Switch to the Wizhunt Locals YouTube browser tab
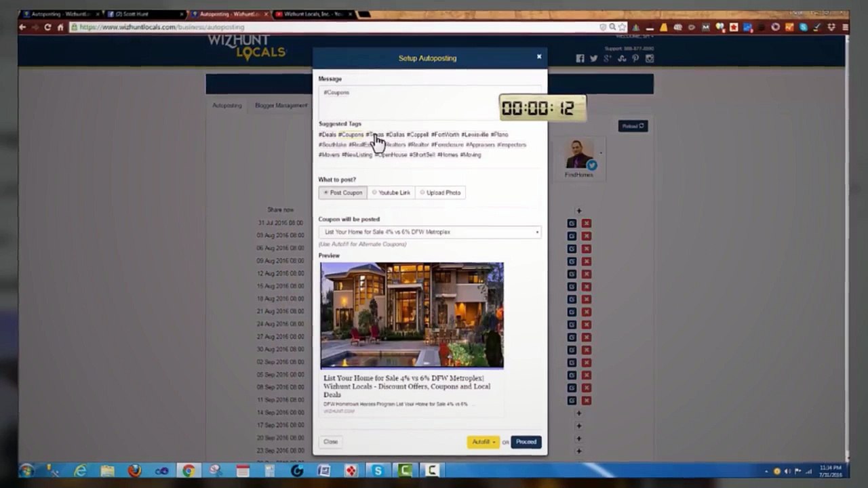Viewport: 868px width, 488px height. coord(313,14)
